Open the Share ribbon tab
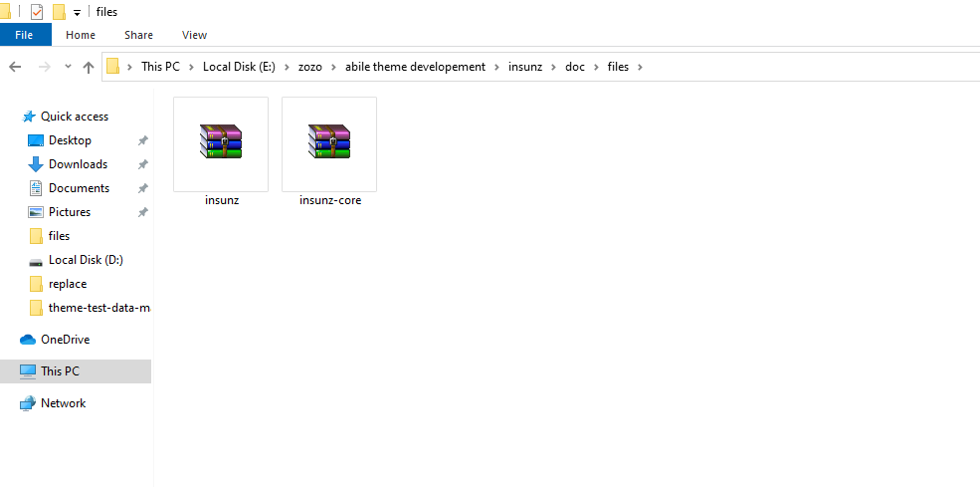This screenshot has width=980, height=487. [x=138, y=35]
